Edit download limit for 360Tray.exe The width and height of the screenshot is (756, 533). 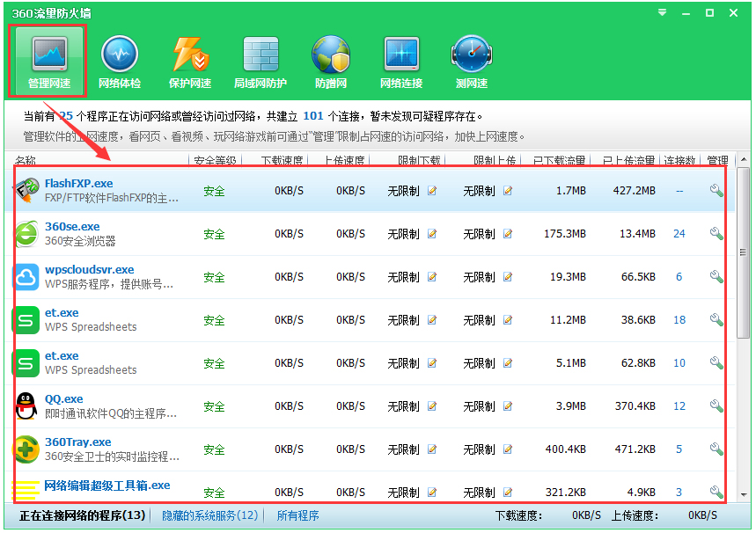pyautogui.click(x=431, y=449)
